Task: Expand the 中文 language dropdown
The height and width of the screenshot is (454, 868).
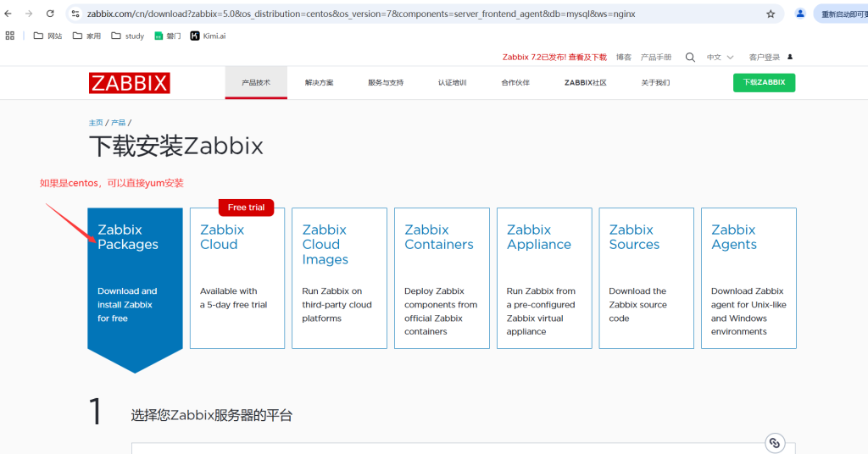Action: [x=720, y=57]
